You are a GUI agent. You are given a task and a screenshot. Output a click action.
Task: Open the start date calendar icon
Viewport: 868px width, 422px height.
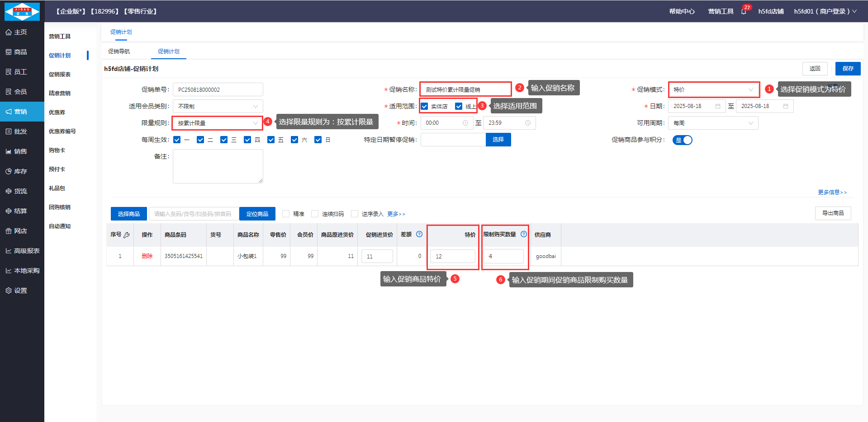718,106
